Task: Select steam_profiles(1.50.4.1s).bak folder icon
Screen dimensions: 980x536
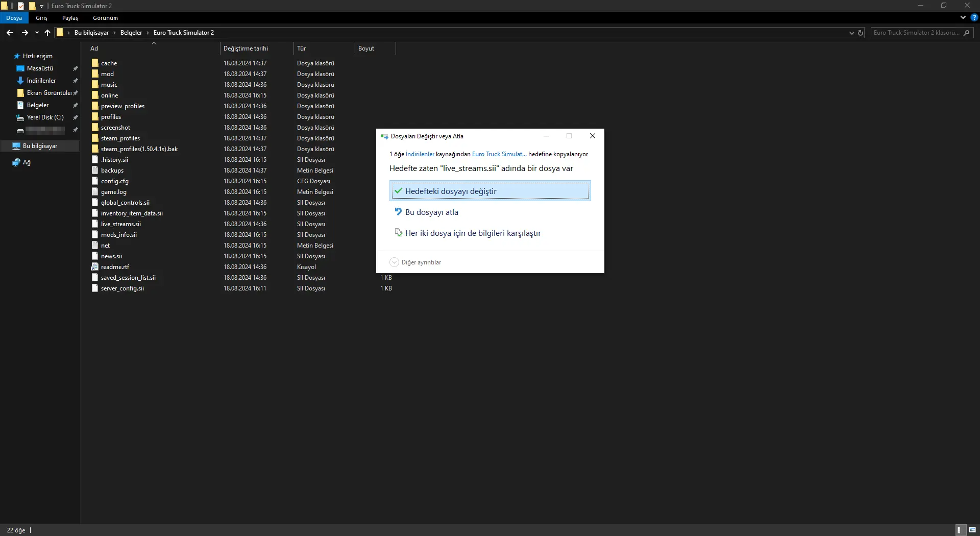Action: (x=95, y=149)
